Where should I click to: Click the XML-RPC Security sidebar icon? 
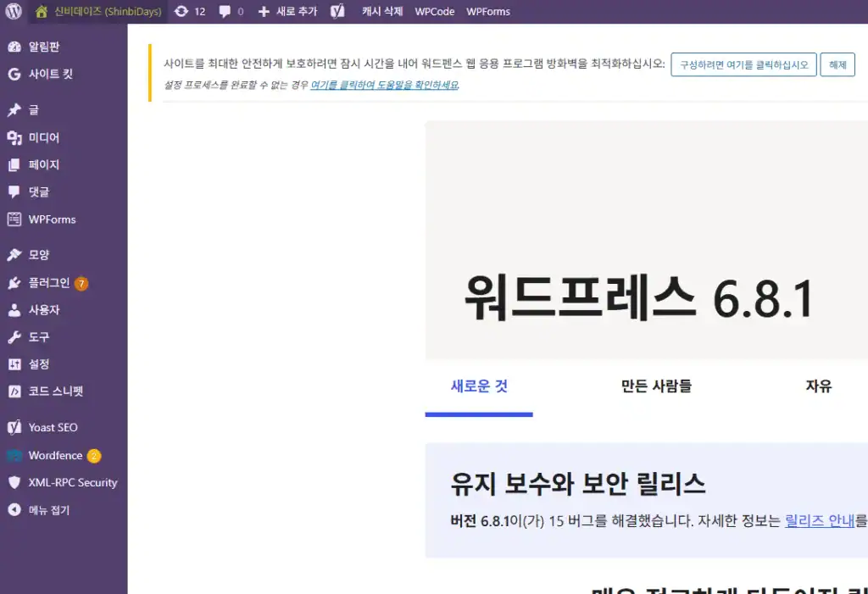coord(14,482)
